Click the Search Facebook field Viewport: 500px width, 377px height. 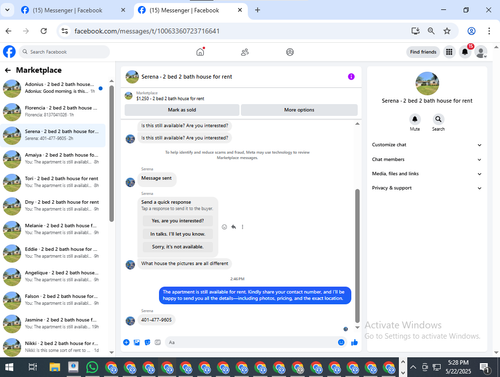pyautogui.click(x=64, y=52)
